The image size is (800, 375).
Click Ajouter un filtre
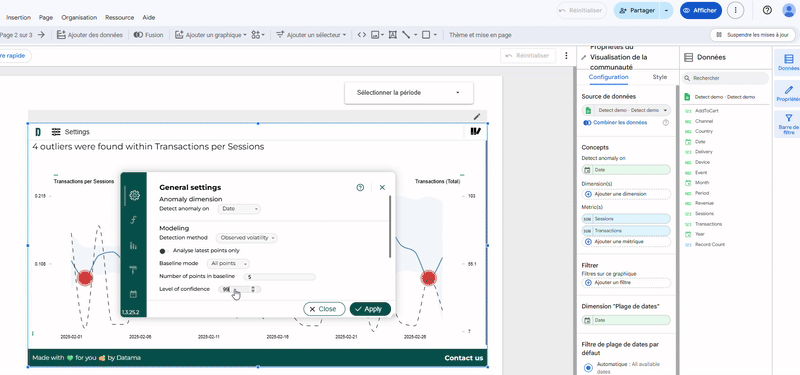(626, 283)
